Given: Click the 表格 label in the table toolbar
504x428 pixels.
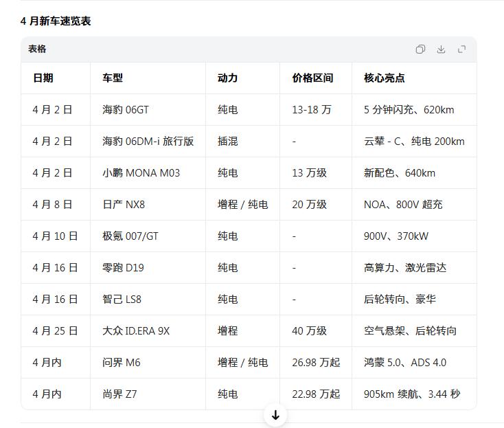Looking at the screenshot, I should 37,49.
